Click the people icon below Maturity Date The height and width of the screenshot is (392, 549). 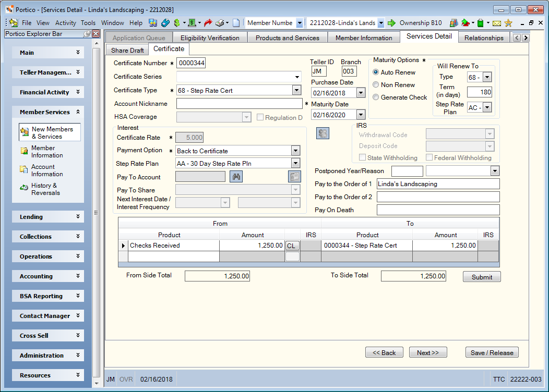pos(323,133)
